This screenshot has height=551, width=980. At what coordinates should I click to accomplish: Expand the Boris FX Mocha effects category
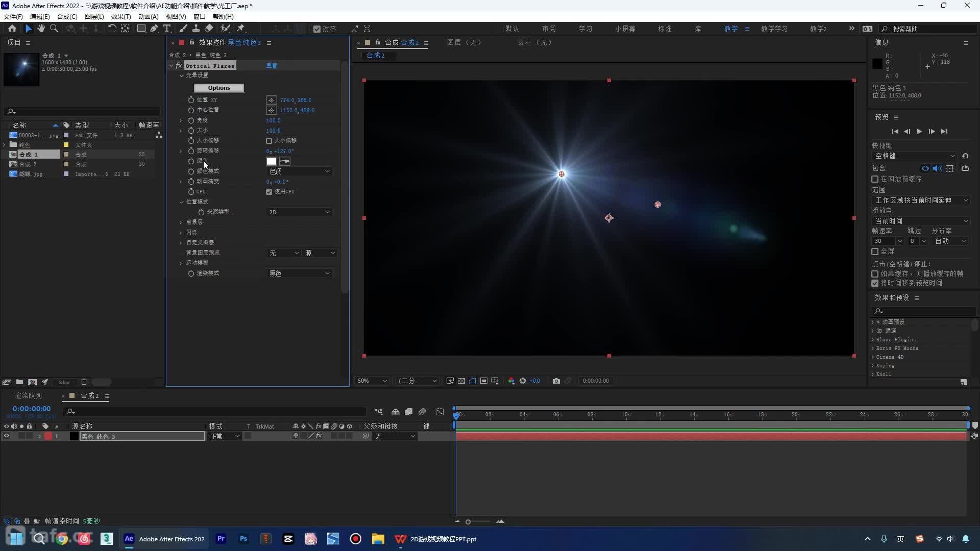(x=873, y=348)
